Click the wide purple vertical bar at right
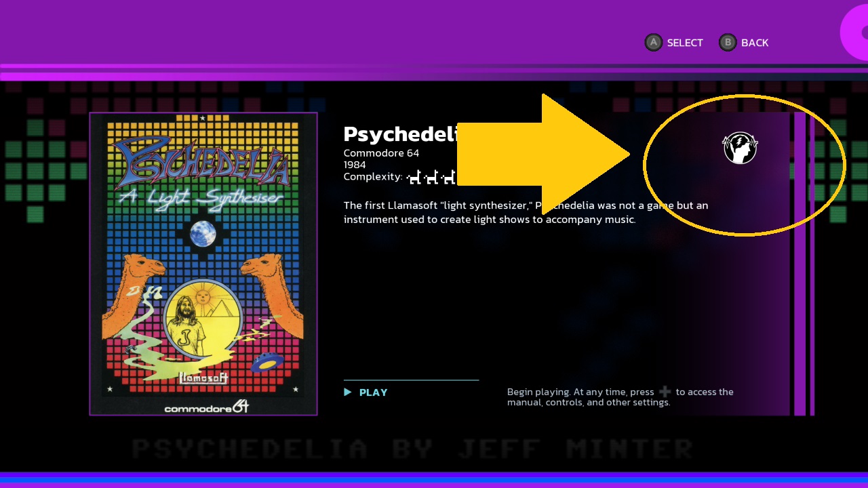Screen dimensions: 868x488 click(x=800, y=264)
